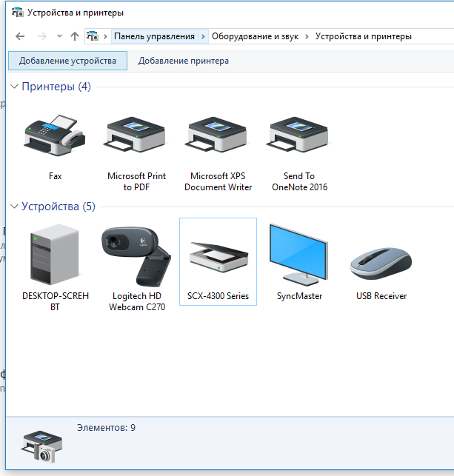Click the Устройства (5) group header text

pyautogui.click(x=59, y=207)
